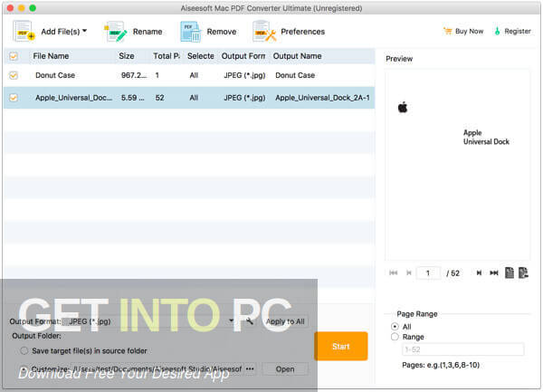Click the Open output folder button

click(285, 369)
